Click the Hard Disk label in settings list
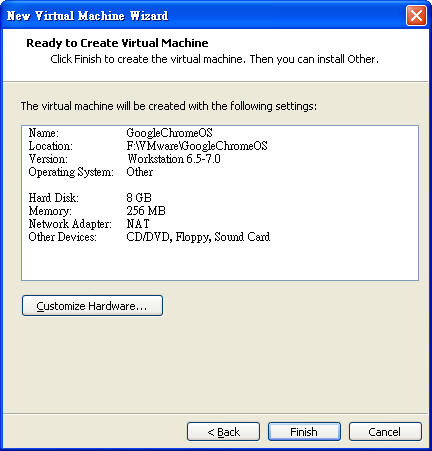432x451 pixels. (54, 198)
